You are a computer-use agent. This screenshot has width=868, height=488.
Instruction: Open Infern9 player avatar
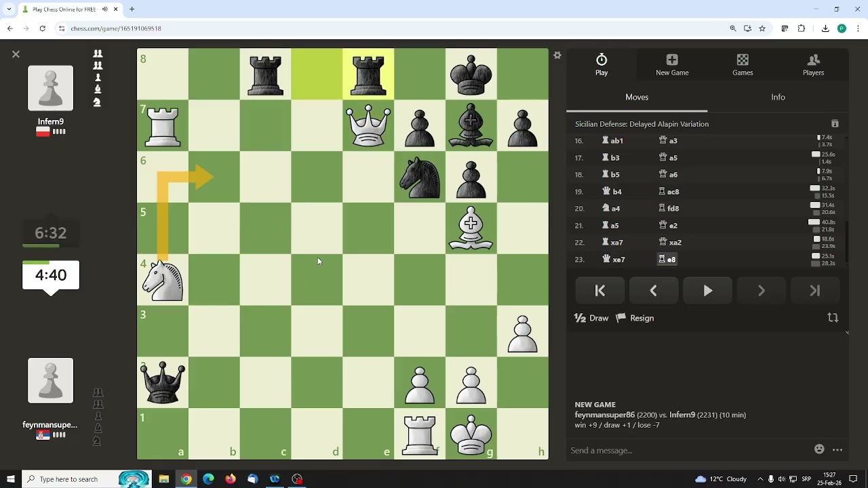pos(50,88)
